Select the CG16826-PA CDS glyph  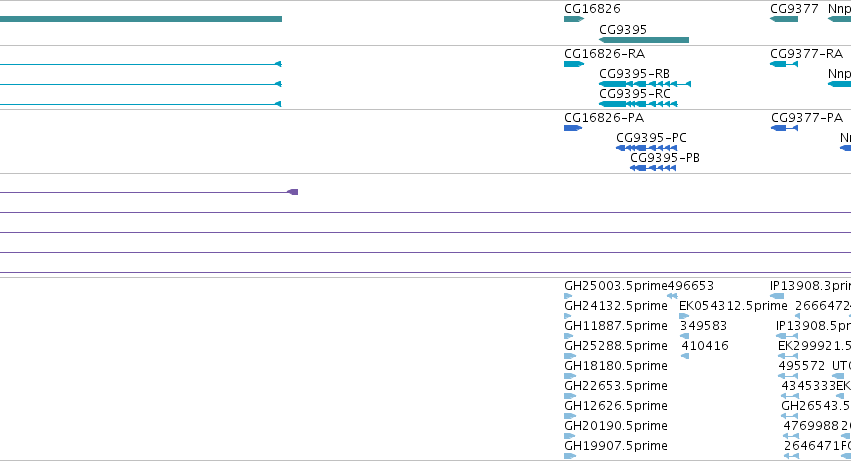click(573, 128)
